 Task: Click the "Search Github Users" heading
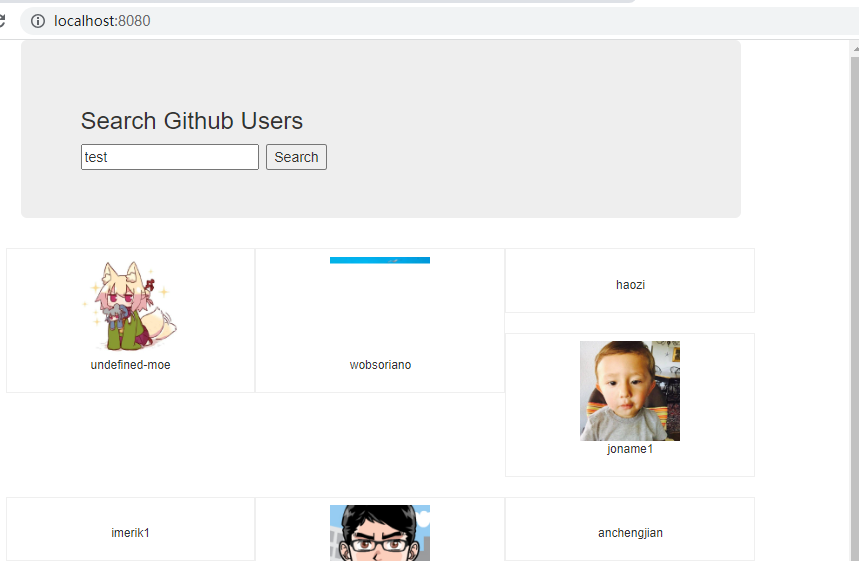192,121
